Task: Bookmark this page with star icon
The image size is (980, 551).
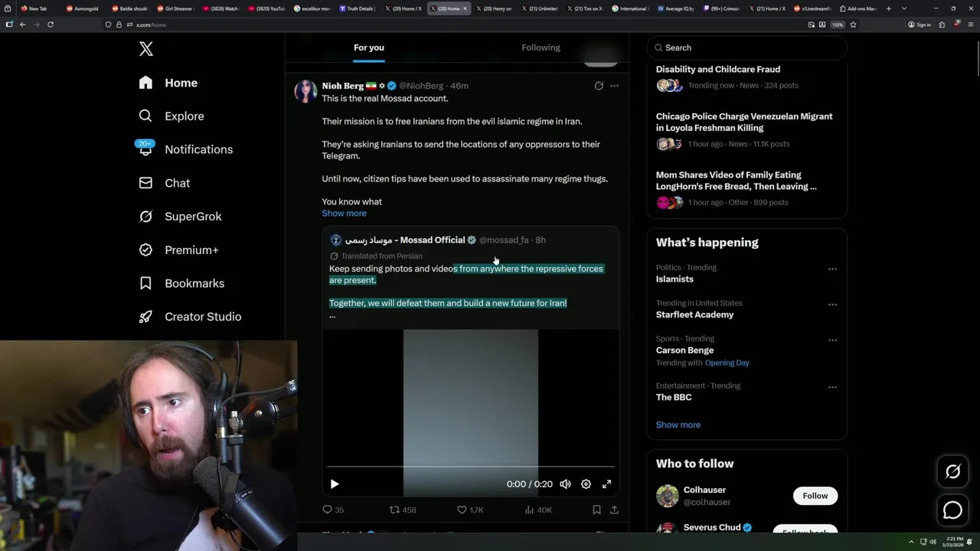Action: tap(853, 24)
